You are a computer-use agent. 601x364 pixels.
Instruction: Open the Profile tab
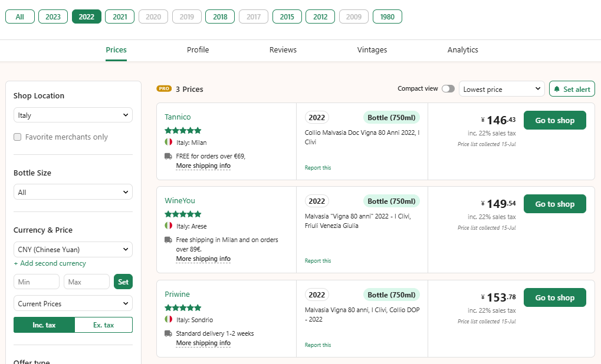click(198, 49)
